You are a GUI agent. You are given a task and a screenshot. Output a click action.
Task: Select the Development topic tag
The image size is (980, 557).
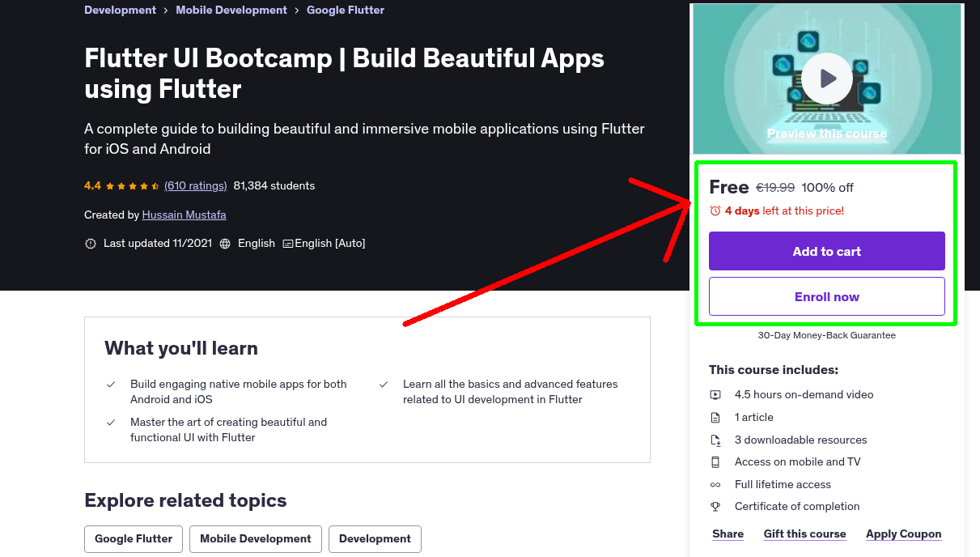[375, 539]
